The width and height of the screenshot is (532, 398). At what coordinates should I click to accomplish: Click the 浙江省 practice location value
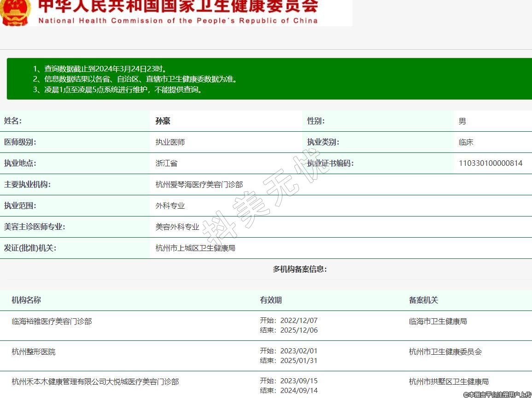[x=166, y=163]
